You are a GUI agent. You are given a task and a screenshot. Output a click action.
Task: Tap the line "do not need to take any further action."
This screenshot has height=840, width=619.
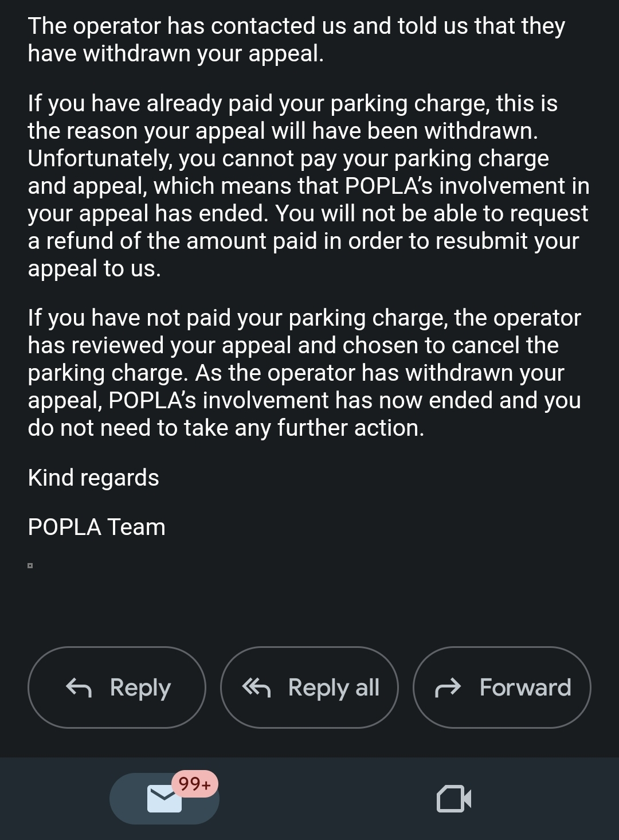(x=226, y=428)
